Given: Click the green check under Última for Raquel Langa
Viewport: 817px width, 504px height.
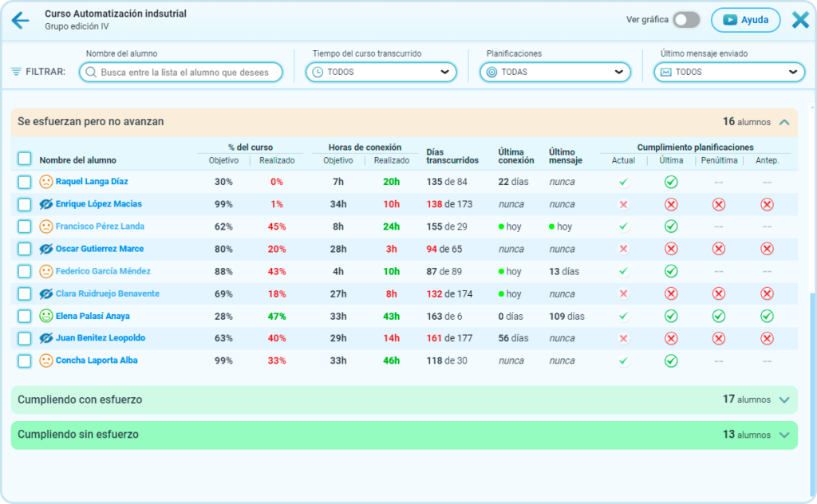Looking at the screenshot, I should coord(671,182).
